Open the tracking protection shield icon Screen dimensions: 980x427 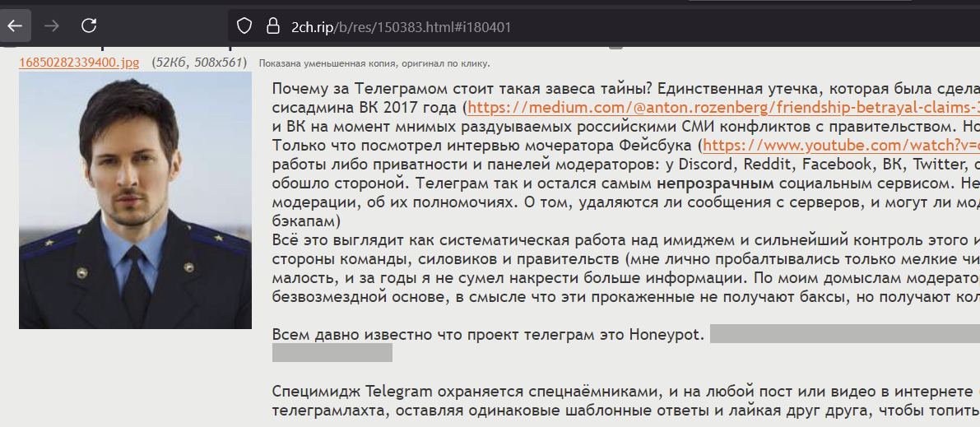[244, 26]
